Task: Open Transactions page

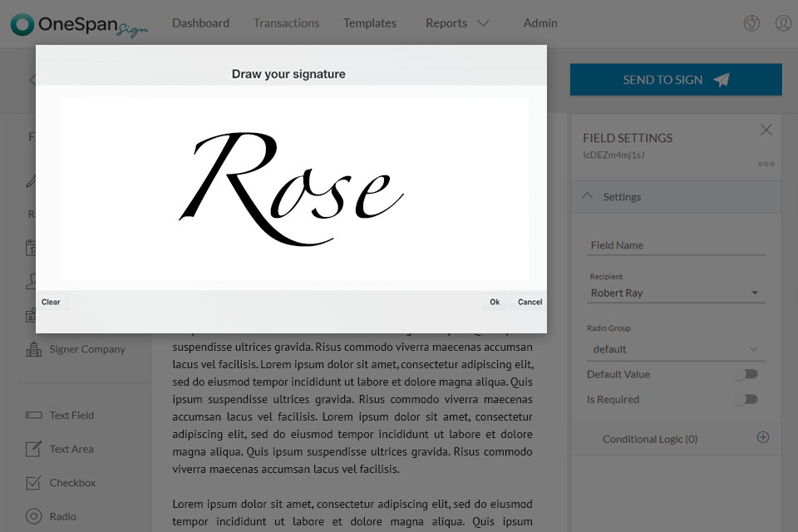Action: click(x=287, y=23)
